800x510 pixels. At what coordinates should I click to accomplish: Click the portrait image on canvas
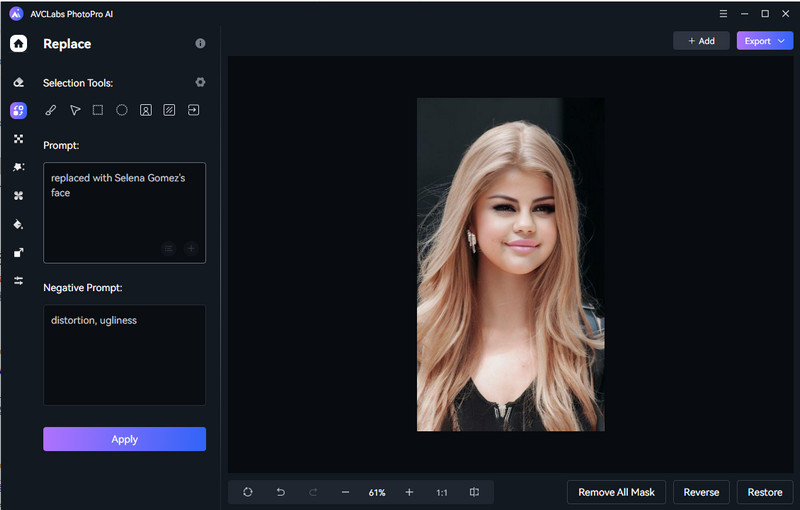coord(511,265)
